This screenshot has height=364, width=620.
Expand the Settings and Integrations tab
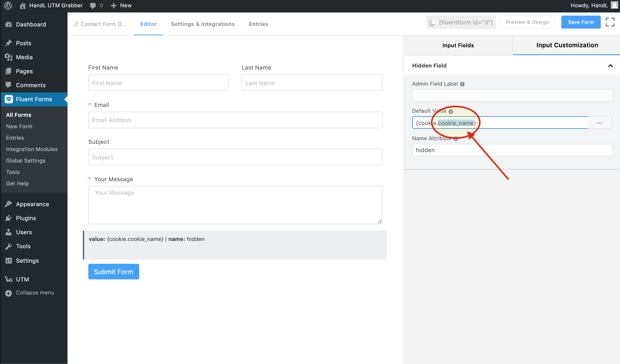coord(203,24)
